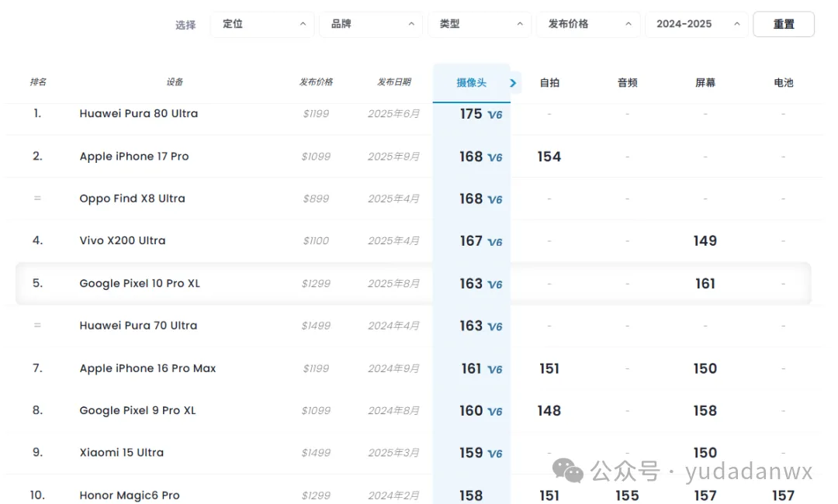Open the Google Pixel 9 Pro XL link
This screenshot has width=838, height=504.
137,411
